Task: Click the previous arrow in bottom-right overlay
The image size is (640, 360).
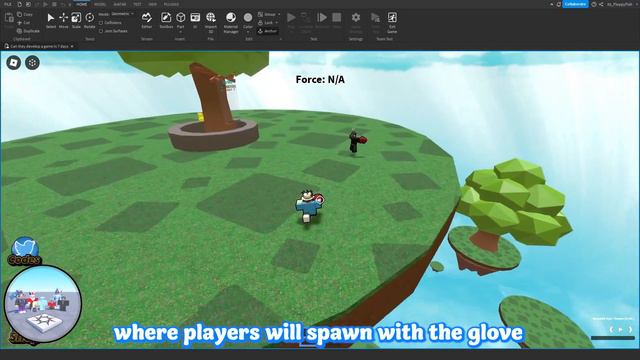Action: tap(611, 329)
